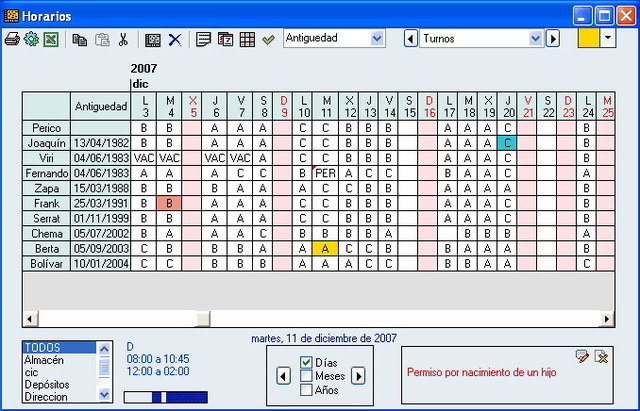
Task: Click teal highlighted C cell for Joaquín
Action: click(507, 143)
